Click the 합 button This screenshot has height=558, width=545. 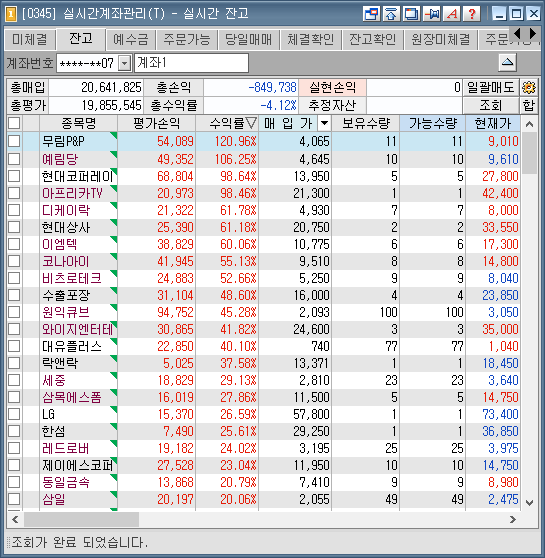click(529, 105)
